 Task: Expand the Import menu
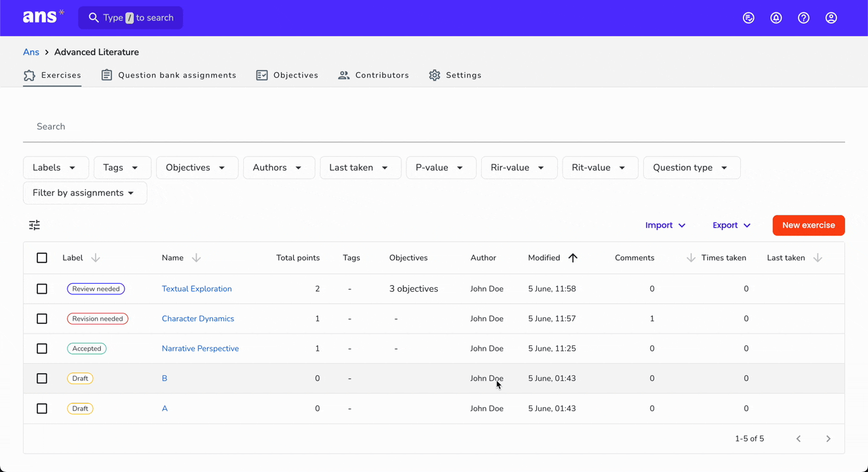665,225
